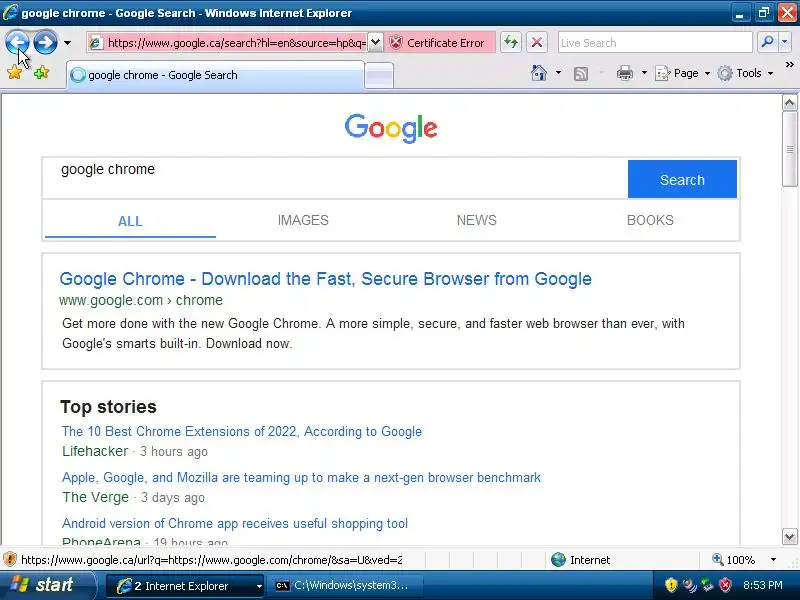Switch to the NEWS tab

pos(477,220)
